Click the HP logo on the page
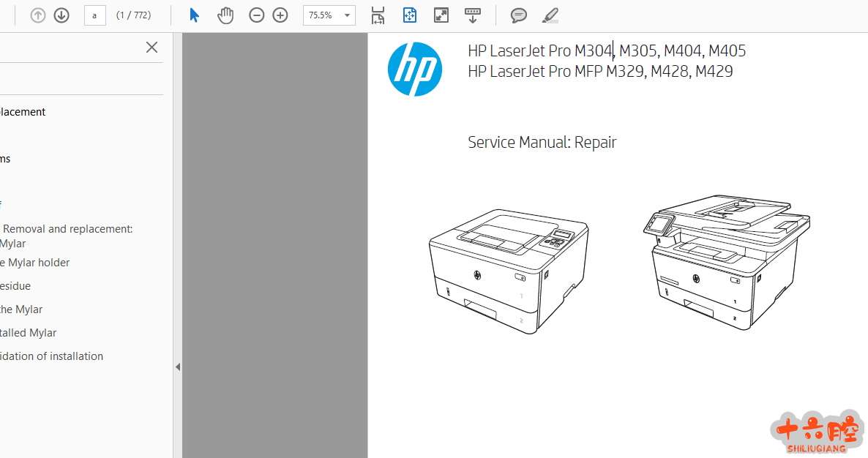The image size is (868, 458). coord(415,70)
